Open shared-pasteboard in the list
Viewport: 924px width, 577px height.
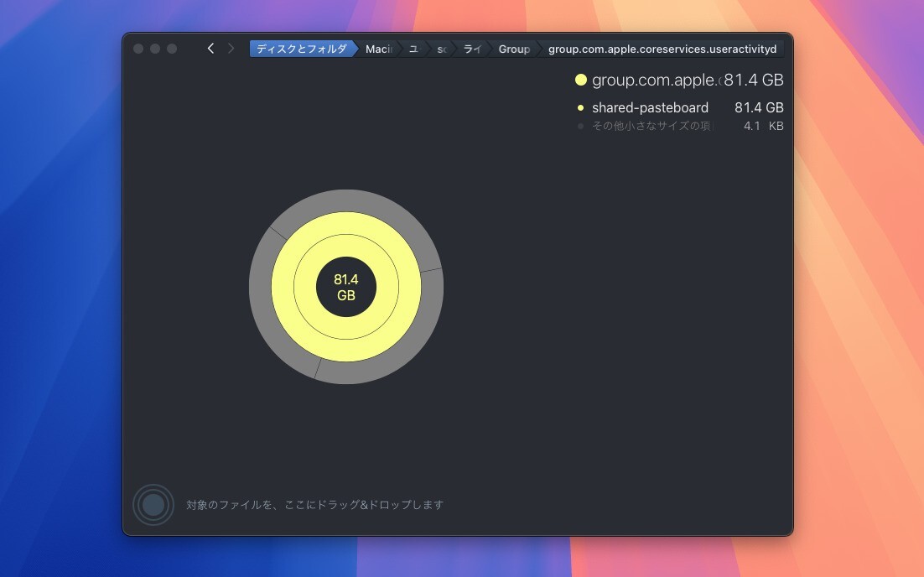point(650,108)
